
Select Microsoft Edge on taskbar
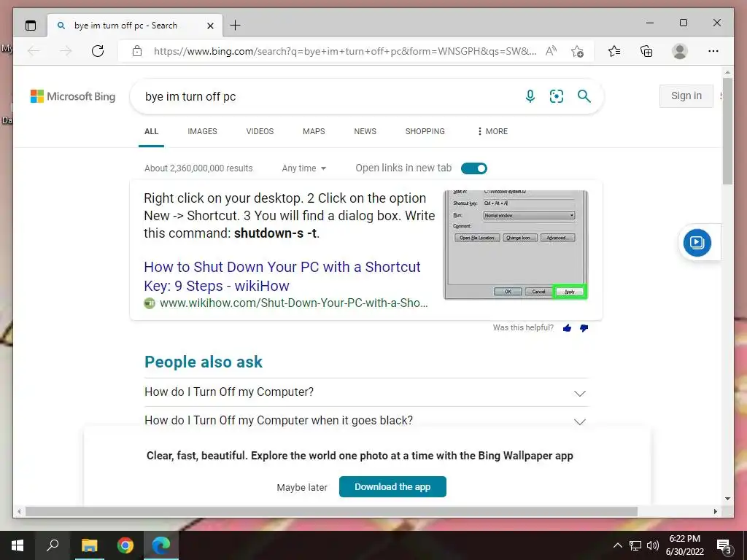point(161,545)
